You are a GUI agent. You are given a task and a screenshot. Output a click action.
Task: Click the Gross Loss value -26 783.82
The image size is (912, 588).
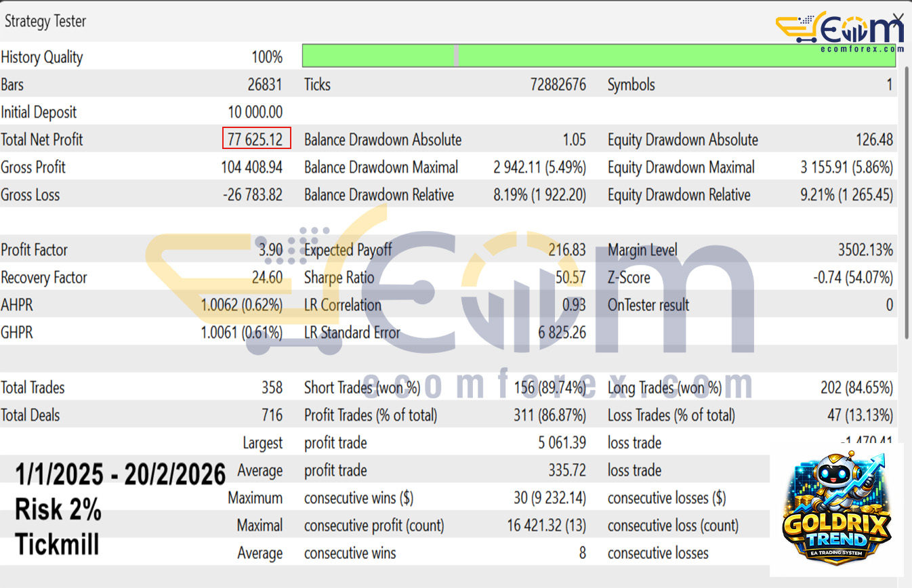[253, 195]
